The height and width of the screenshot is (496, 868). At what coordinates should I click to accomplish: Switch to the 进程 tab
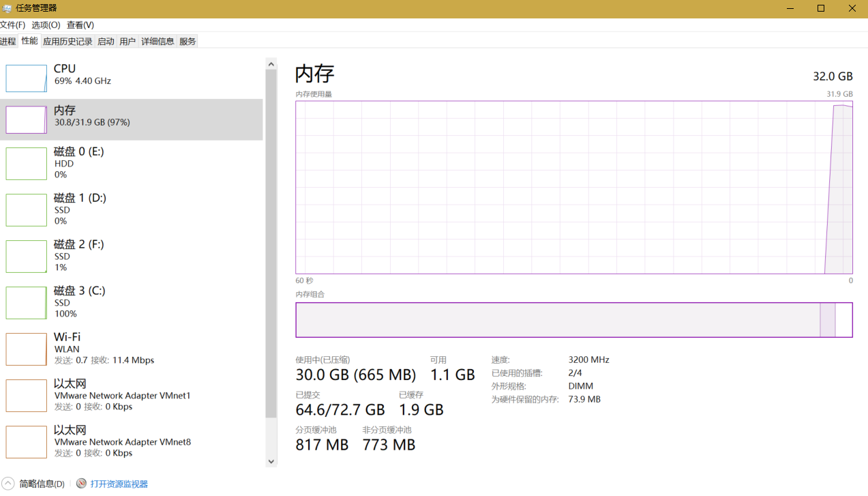(x=8, y=42)
